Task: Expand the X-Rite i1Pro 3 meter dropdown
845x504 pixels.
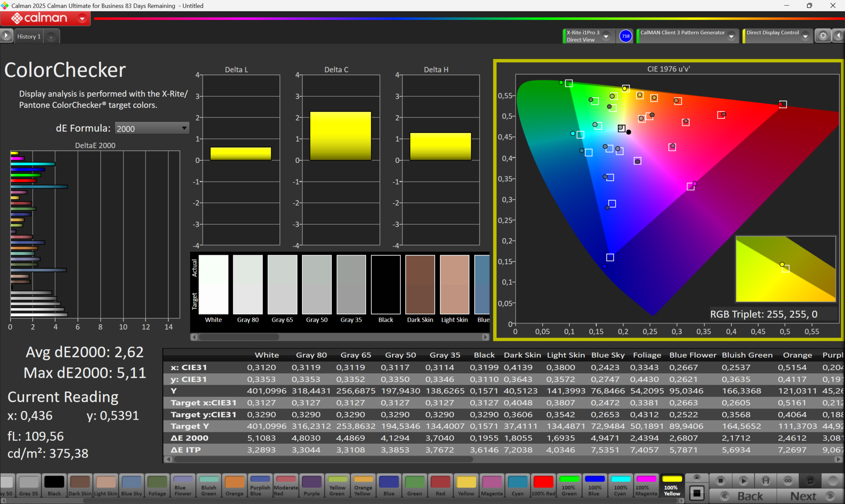Action: pyautogui.click(x=606, y=36)
